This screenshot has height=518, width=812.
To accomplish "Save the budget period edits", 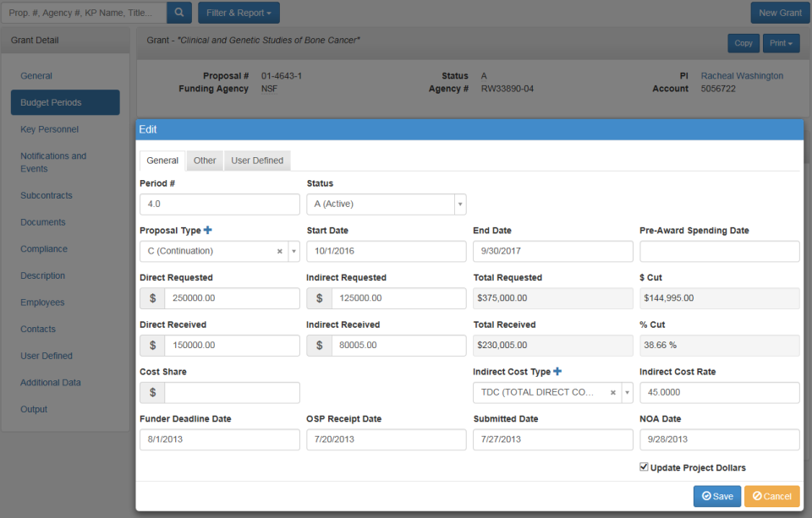I will click(716, 496).
